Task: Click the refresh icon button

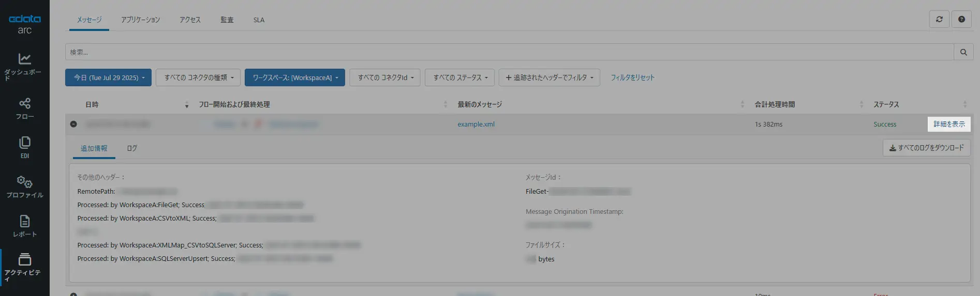Action: [939, 19]
